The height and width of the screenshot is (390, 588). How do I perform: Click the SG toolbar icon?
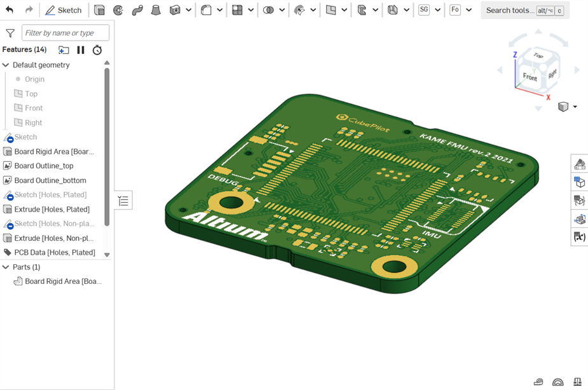(x=424, y=10)
